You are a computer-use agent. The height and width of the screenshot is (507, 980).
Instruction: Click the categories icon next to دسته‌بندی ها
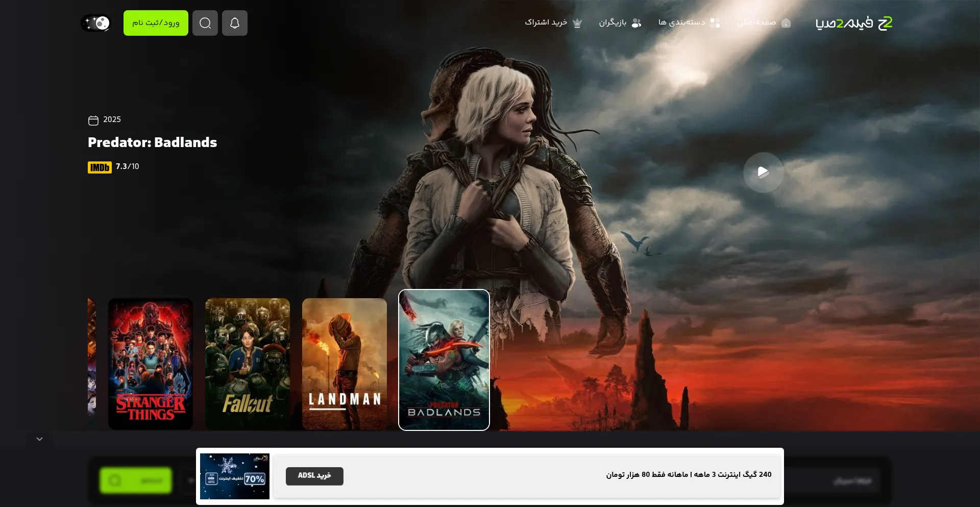[715, 23]
